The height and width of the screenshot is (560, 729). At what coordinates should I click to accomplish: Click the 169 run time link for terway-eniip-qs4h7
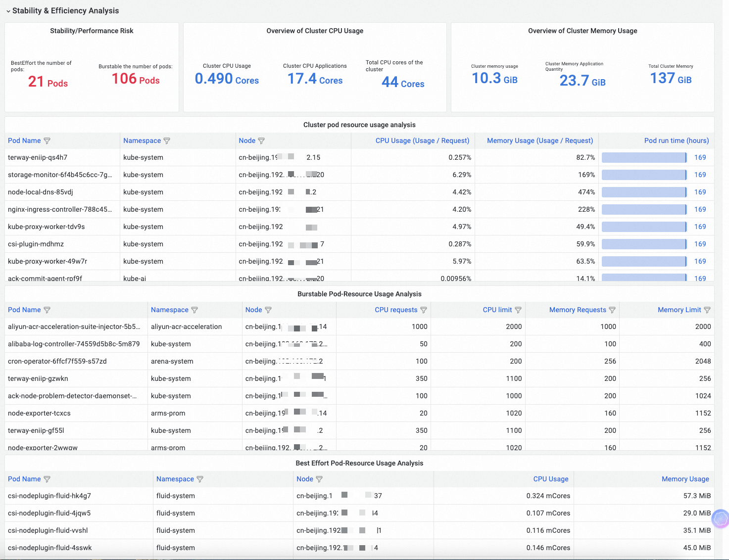coord(700,158)
